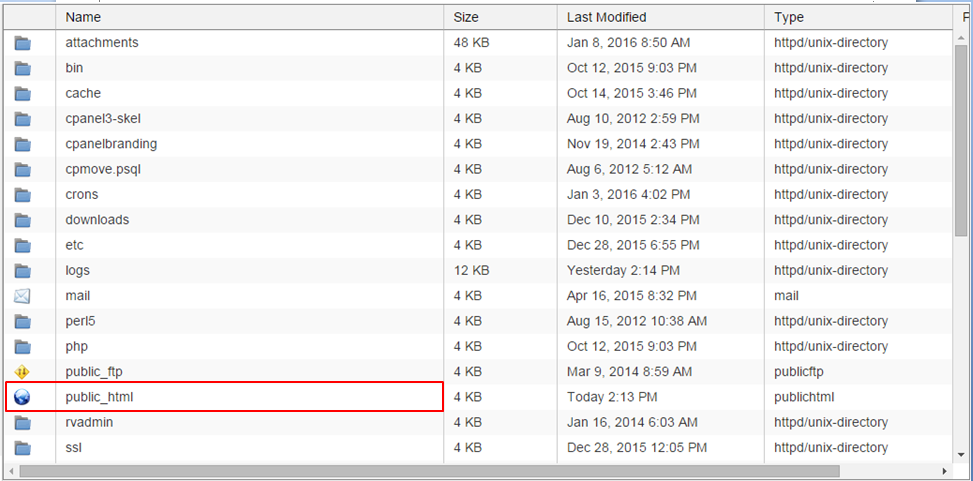This screenshot has height=481, width=973.
Task: Sort files by the Size column header
Action: [x=466, y=17]
